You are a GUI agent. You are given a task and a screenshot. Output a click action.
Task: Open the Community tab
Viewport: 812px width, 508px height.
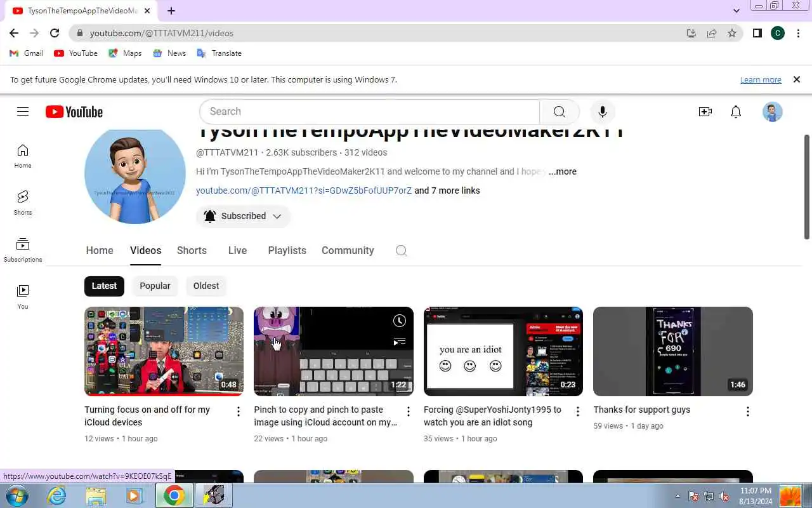point(348,250)
